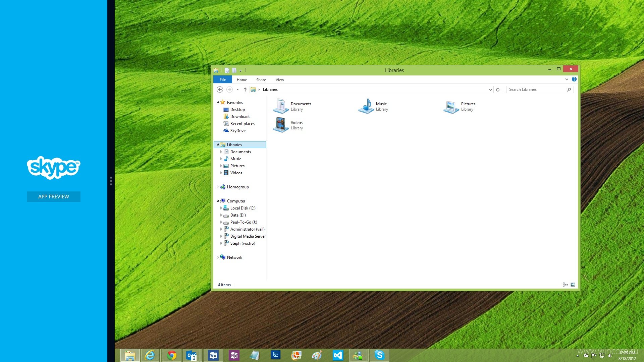Click the search magnifier icon
This screenshot has height=362, width=644.
point(569,89)
